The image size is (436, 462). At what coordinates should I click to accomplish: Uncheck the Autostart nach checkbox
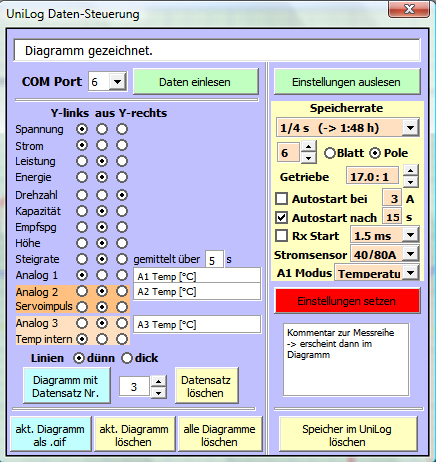click(x=282, y=218)
